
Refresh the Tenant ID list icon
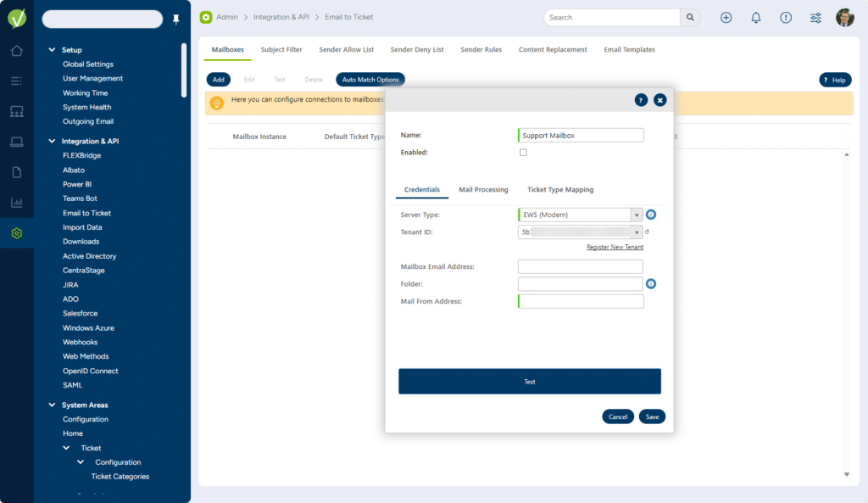tap(648, 232)
